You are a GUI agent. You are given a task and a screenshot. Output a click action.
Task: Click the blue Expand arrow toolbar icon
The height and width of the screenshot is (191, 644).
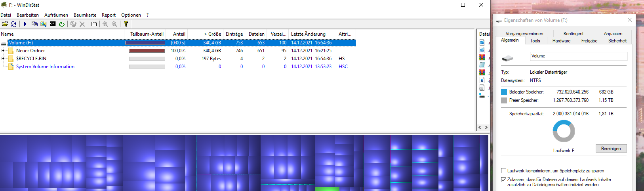pyautogui.click(x=25, y=24)
